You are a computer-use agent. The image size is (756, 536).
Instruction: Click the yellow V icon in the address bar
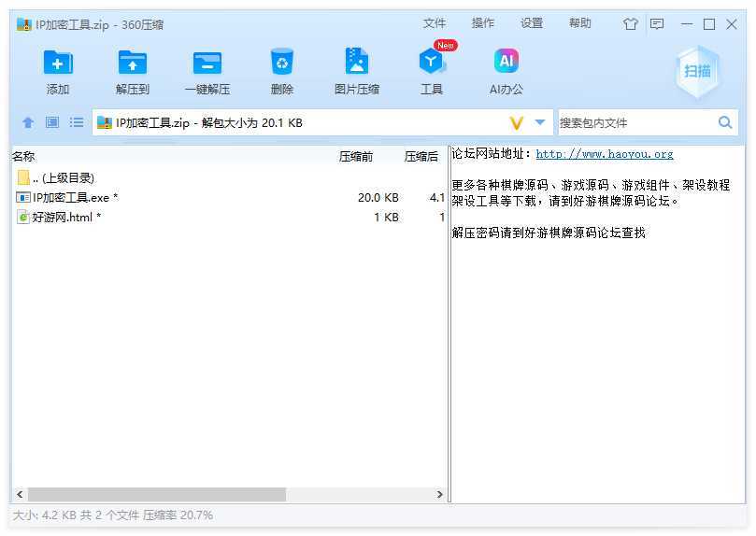click(x=517, y=122)
